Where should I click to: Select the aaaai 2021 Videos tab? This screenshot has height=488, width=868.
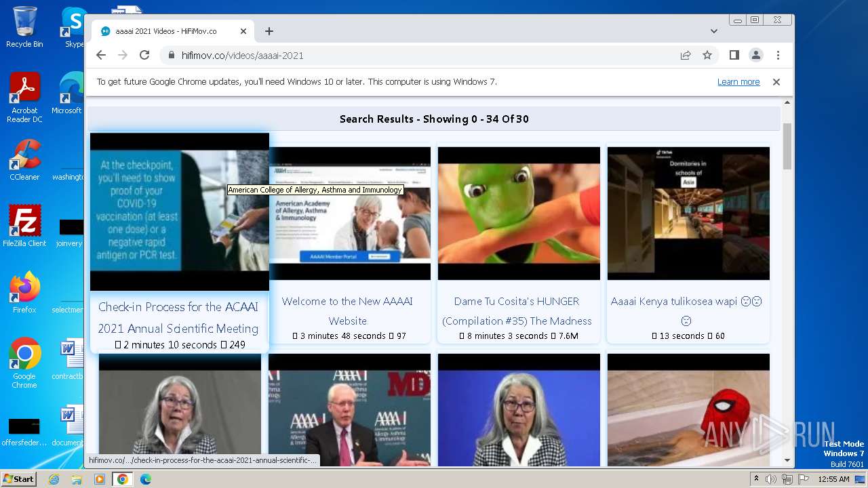coord(173,31)
